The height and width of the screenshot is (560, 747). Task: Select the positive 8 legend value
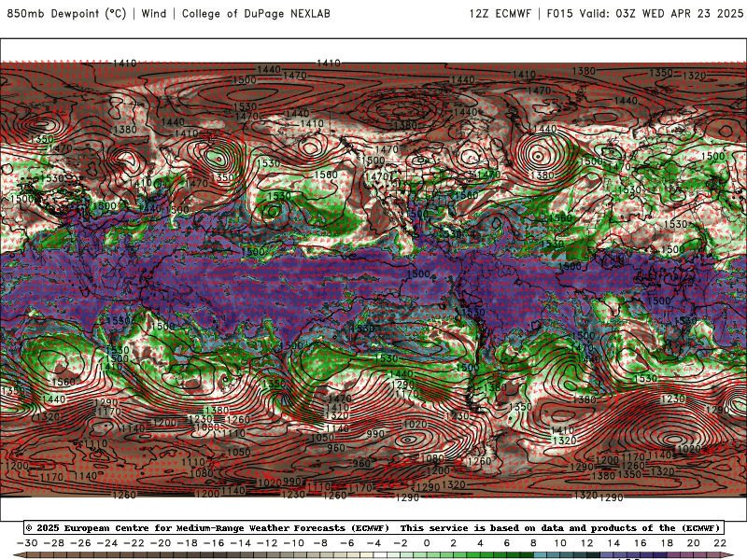(x=533, y=543)
